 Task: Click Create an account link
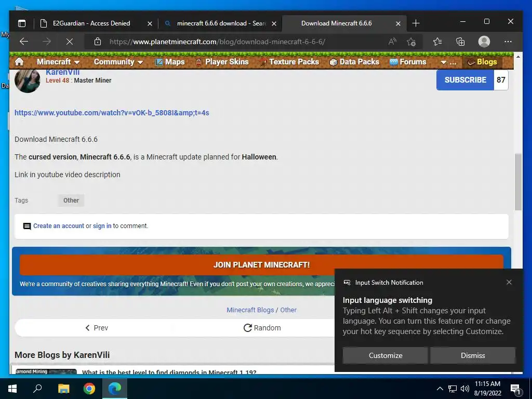58,226
